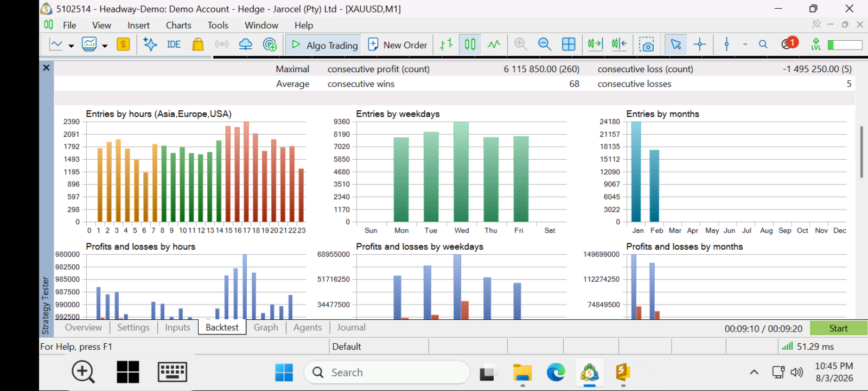Screen dimensions: 868x391
Task: Click the zoom out magnifier icon
Action: [545, 45]
